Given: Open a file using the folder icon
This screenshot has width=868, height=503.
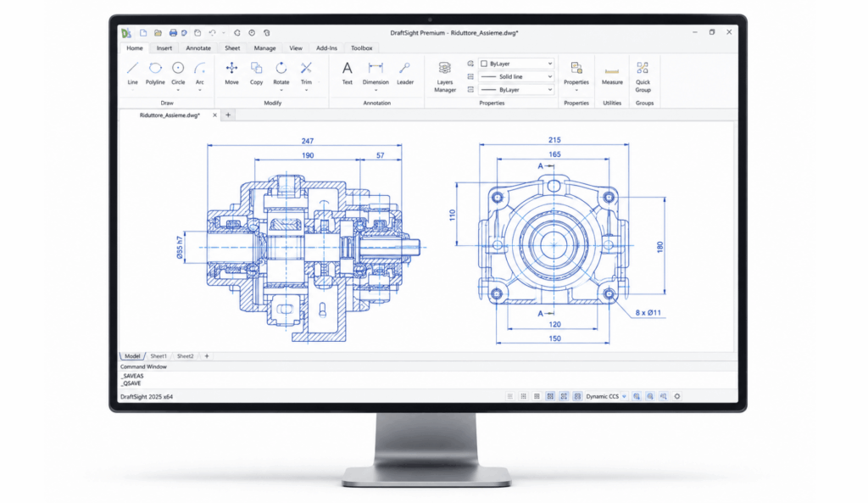Looking at the screenshot, I should click(158, 33).
